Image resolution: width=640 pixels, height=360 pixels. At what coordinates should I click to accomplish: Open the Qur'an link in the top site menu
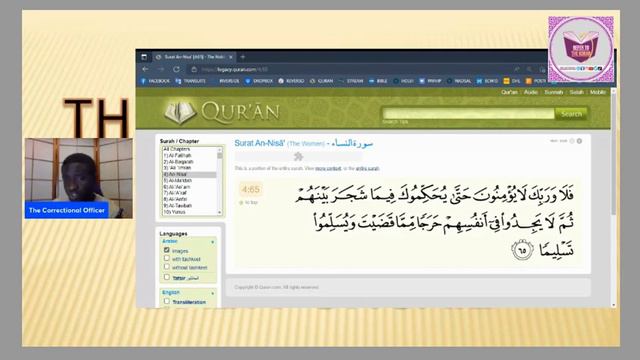[x=509, y=92]
